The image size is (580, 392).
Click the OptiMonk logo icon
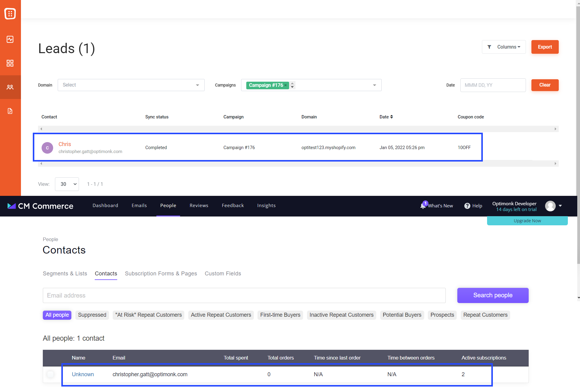pos(10,14)
